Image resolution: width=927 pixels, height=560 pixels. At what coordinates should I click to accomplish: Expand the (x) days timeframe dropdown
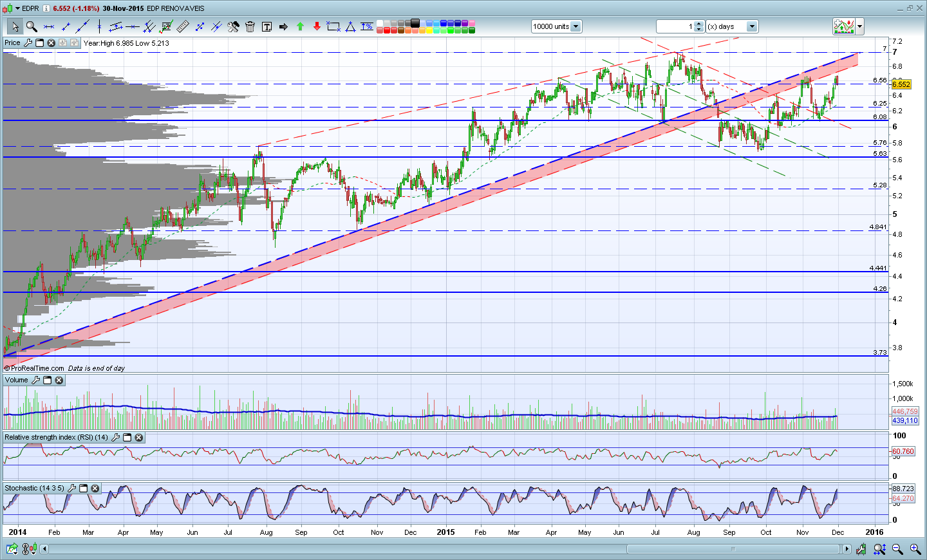pos(752,26)
